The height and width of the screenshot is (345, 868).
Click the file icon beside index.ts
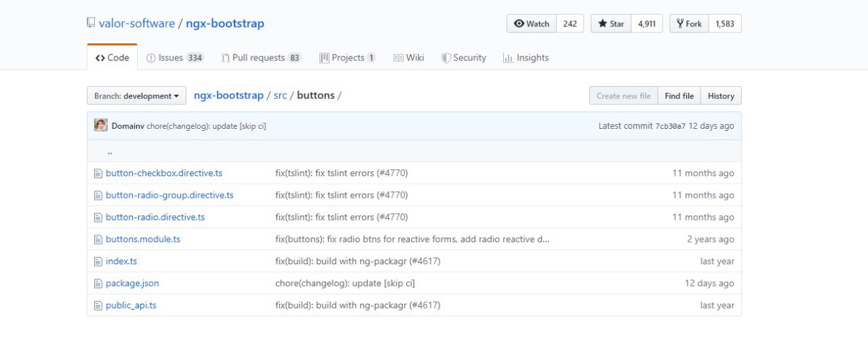coord(98,261)
